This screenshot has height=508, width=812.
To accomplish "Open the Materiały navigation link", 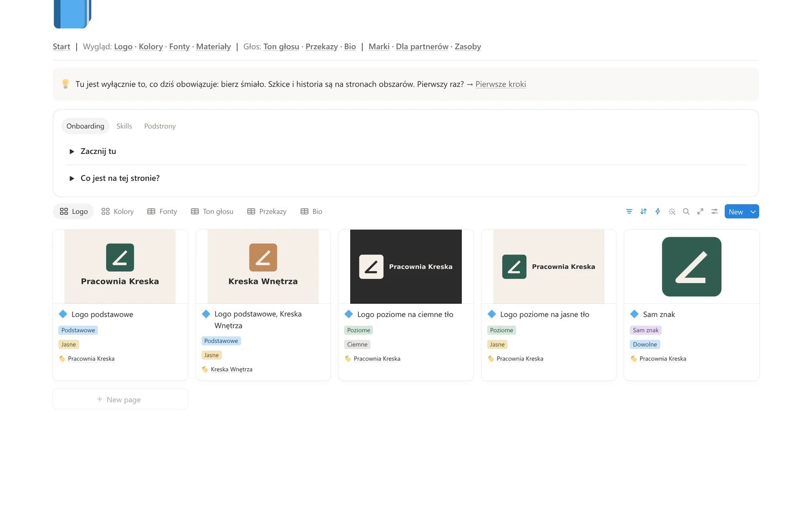I will 214,47.
